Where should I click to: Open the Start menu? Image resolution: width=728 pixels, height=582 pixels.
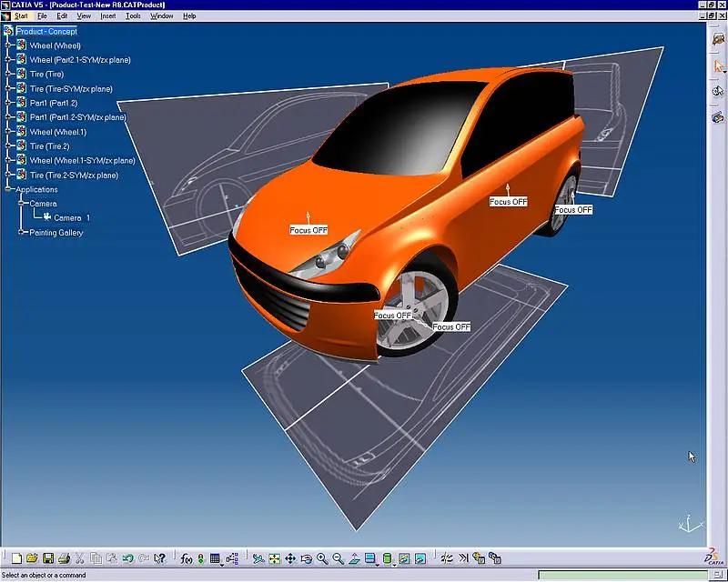(x=21, y=15)
